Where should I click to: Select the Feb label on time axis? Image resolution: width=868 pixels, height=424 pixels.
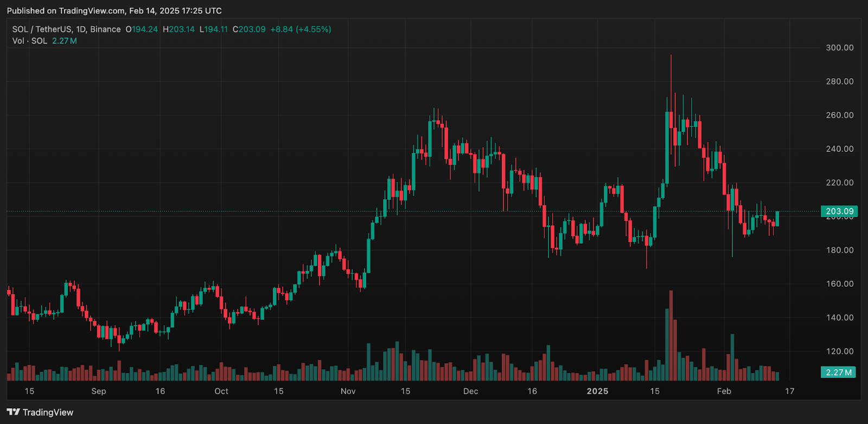click(x=724, y=391)
